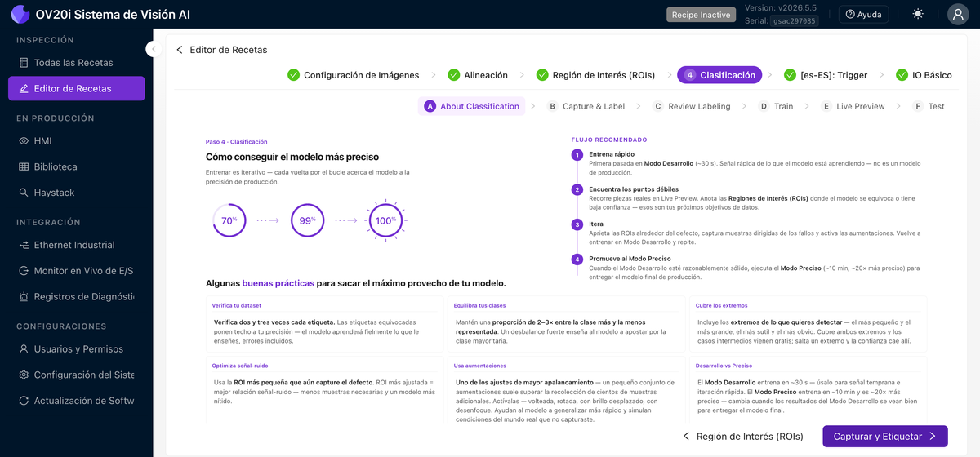980x457 pixels.
Task: Open the Cubre los extremos card
Action: click(808, 323)
